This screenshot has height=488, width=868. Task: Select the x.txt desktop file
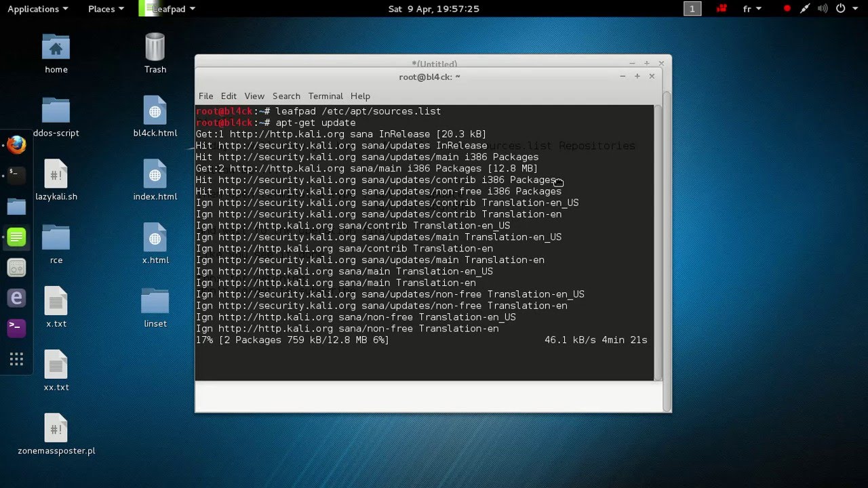(56, 308)
